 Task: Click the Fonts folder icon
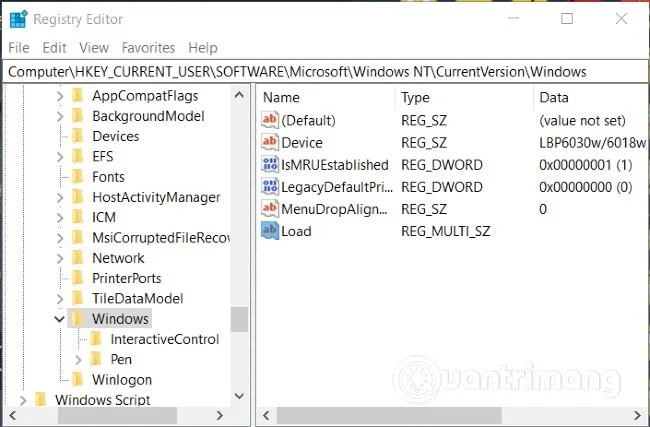click(x=78, y=177)
